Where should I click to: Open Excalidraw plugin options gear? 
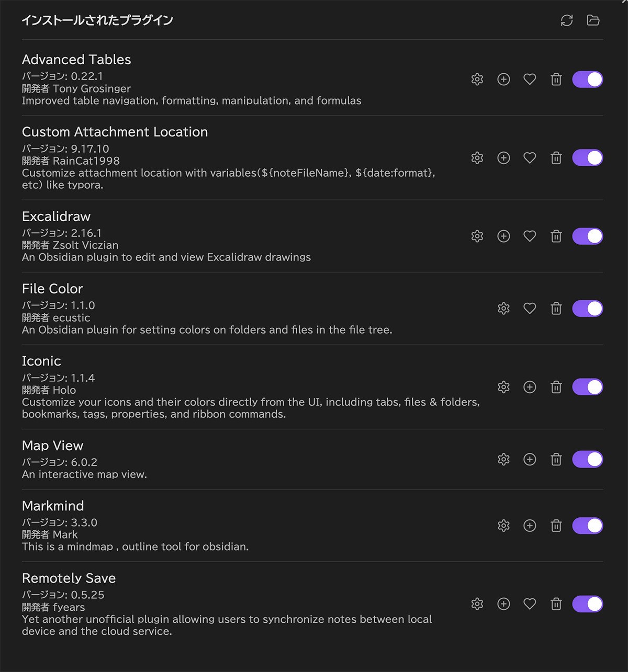point(477,236)
